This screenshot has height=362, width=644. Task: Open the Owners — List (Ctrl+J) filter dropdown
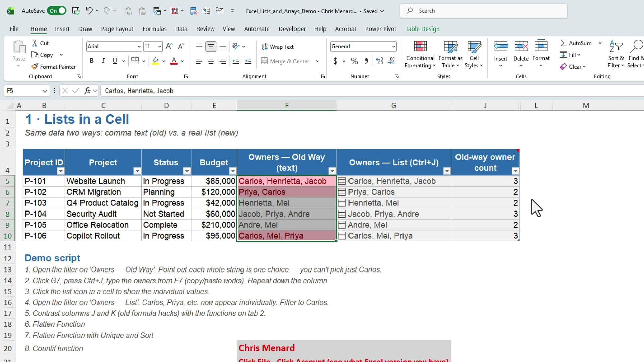pyautogui.click(x=447, y=171)
